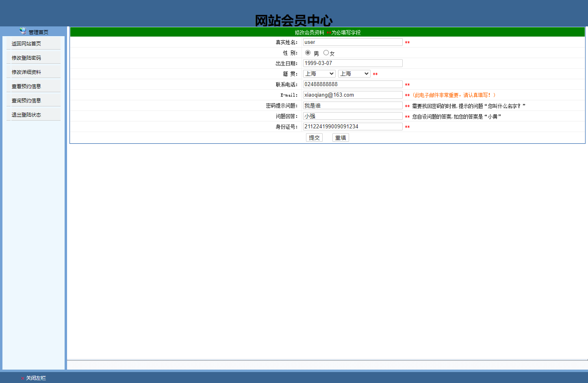Click the 性 别 label
The height and width of the screenshot is (383, 588).
pyautogui.click(x=290, y=53)
